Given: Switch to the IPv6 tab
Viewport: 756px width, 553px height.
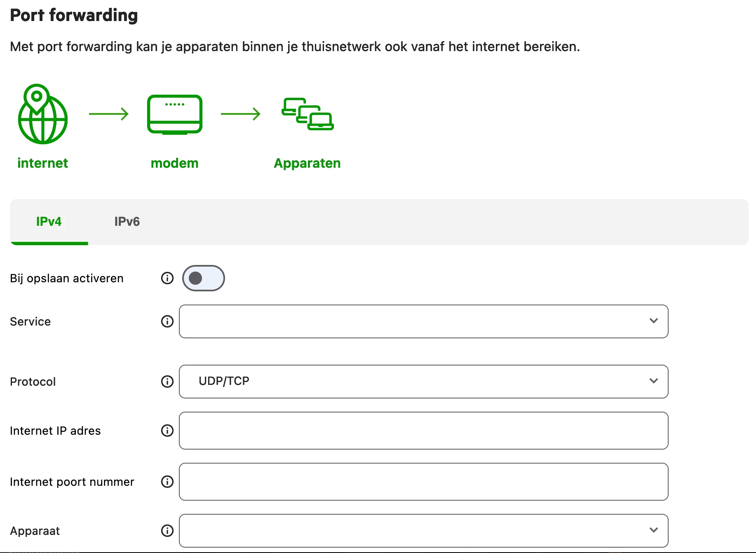Looking at the screenshot, I should [x=127, y=222].
